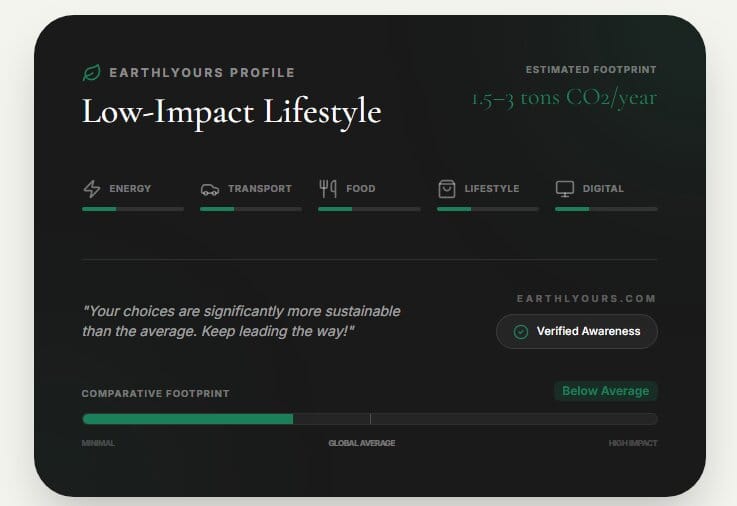Click the checkmark icon in Verified Awareness

point(520,332)
